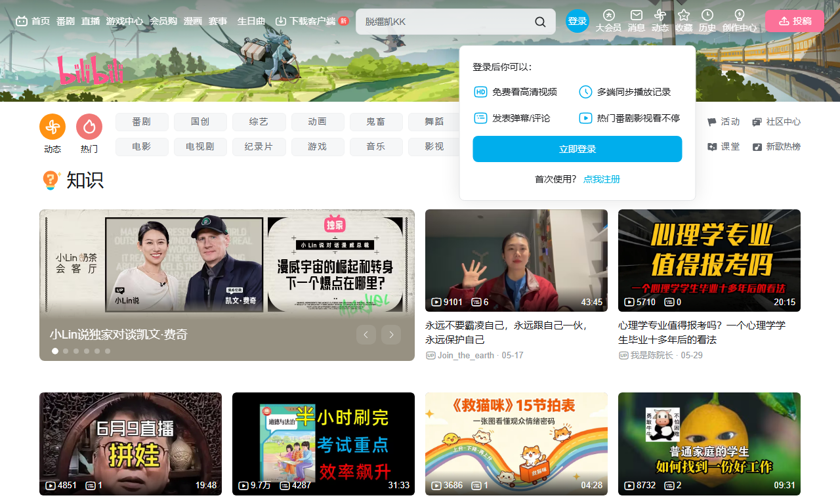Click 点我注册 register link

(x=602, y=179)
